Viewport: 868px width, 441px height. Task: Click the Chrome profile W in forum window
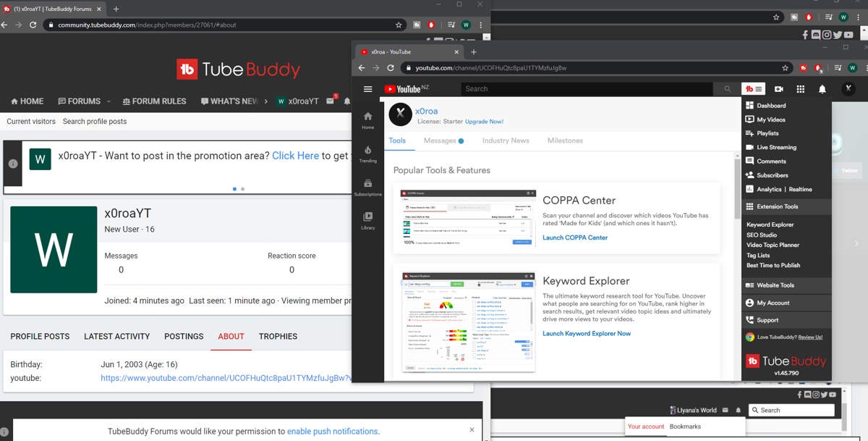[x=466, y=25]
